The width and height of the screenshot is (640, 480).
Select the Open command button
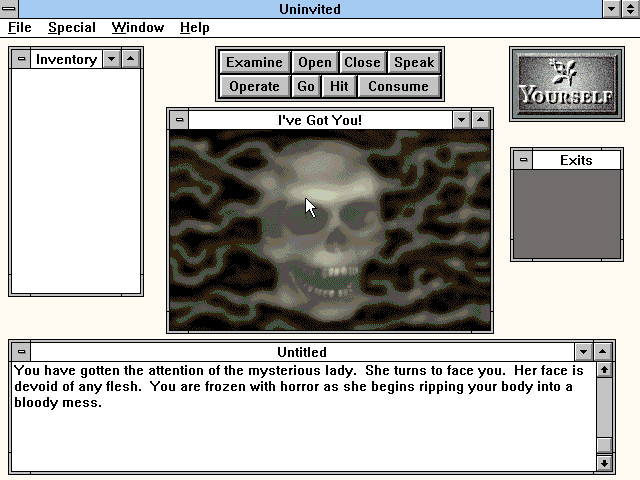click(x=315, y=62)
